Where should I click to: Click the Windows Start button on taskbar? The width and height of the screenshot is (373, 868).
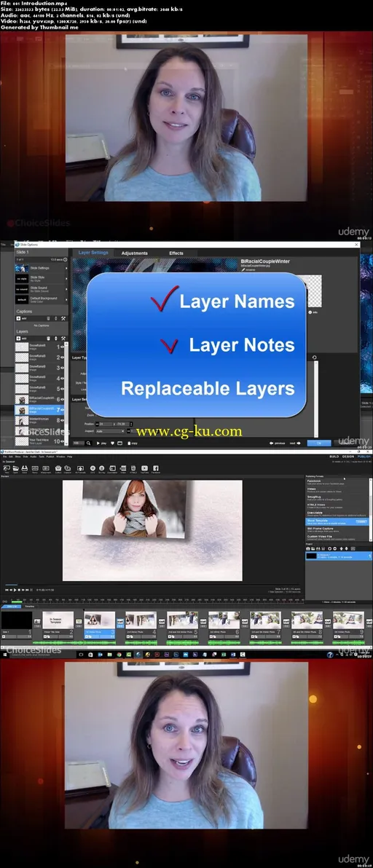(x=4, y=655)
